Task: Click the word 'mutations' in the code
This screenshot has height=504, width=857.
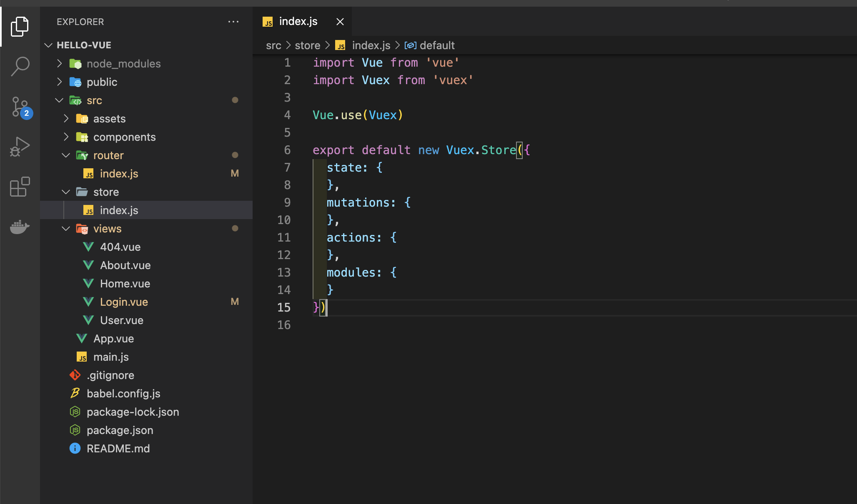Action: [358, 202]
